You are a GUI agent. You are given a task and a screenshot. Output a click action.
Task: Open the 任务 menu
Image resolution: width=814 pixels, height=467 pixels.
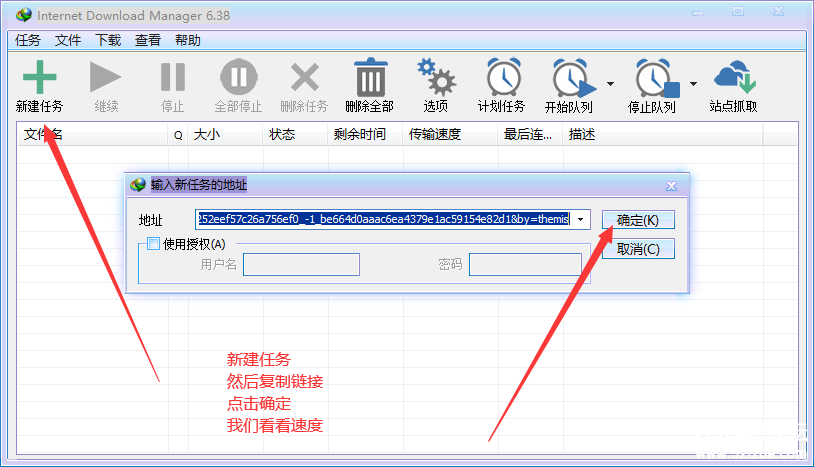(28, 40)
